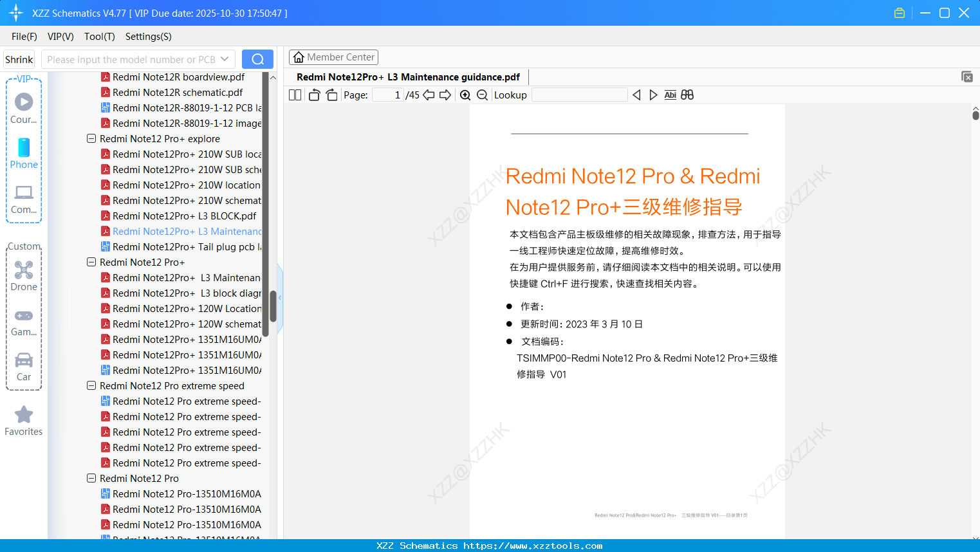Viewport: 980px width, 552px height.
Task: Open the Settings(S) menu
Action: (148, 37)
